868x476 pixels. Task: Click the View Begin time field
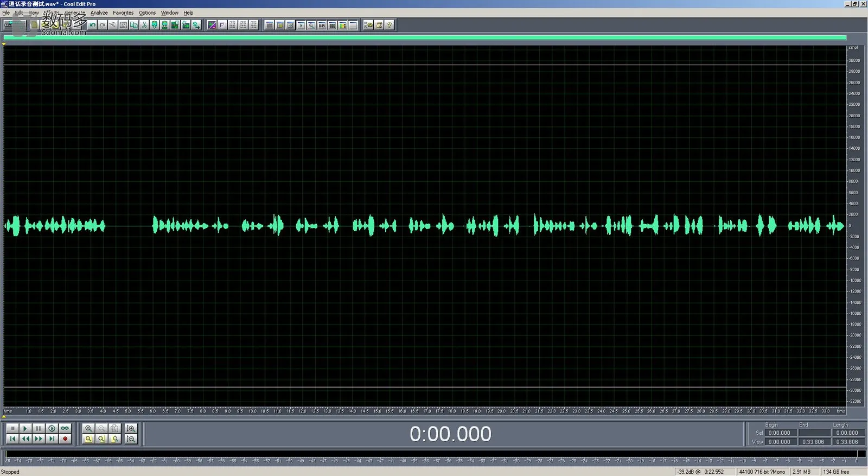(781, 442)
